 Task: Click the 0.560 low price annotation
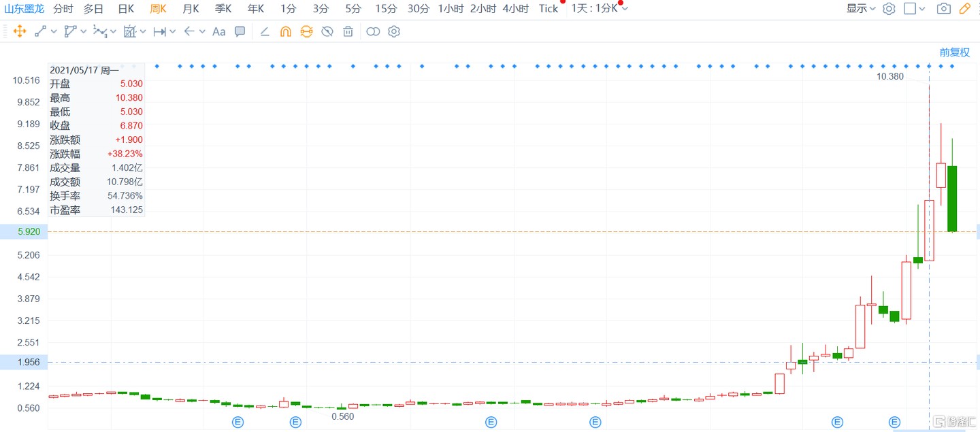click(x=342, y=416)
